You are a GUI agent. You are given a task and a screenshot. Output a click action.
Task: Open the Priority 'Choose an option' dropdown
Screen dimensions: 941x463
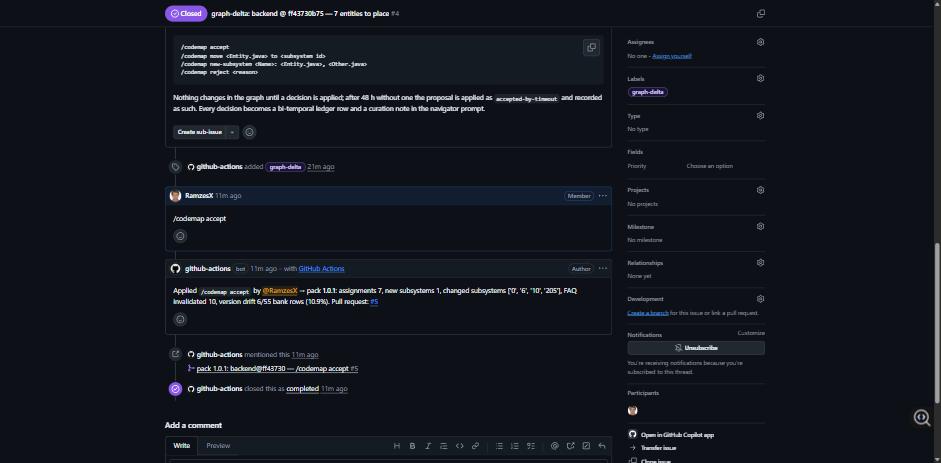pos(709,166)
